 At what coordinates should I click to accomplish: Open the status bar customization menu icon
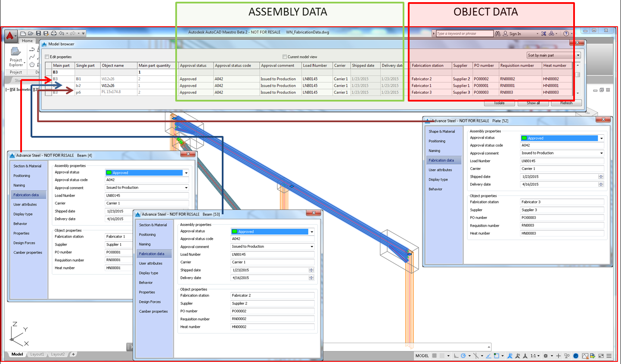[609, 356]
